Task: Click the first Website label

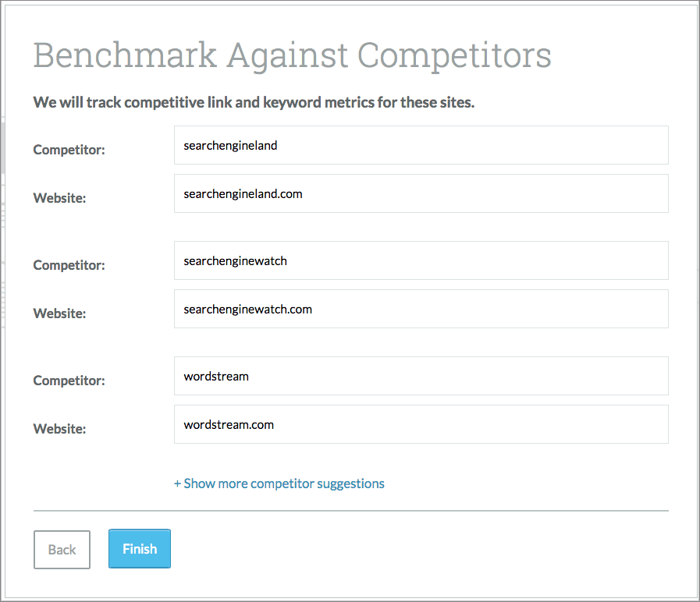Action: (59, 198)
